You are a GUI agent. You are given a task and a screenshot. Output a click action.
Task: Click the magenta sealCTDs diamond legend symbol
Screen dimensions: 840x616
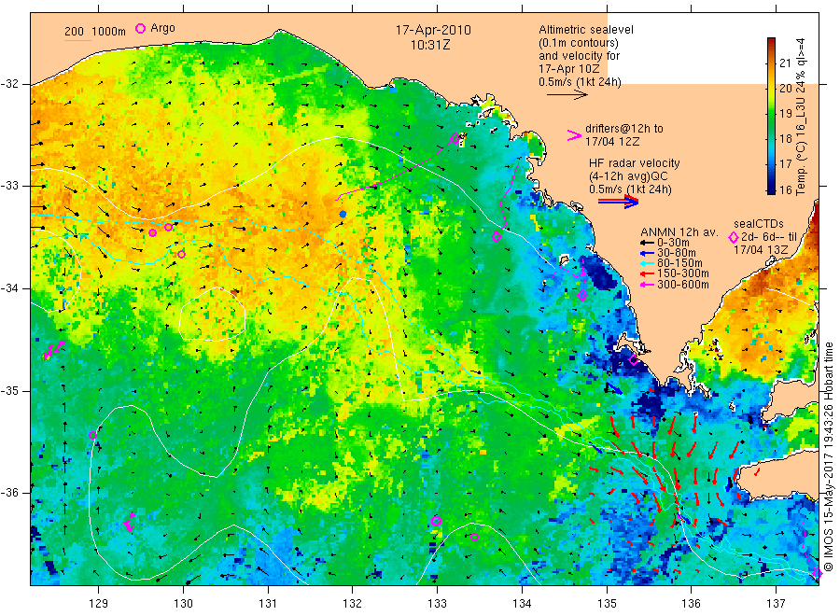(x=734, y=237)
